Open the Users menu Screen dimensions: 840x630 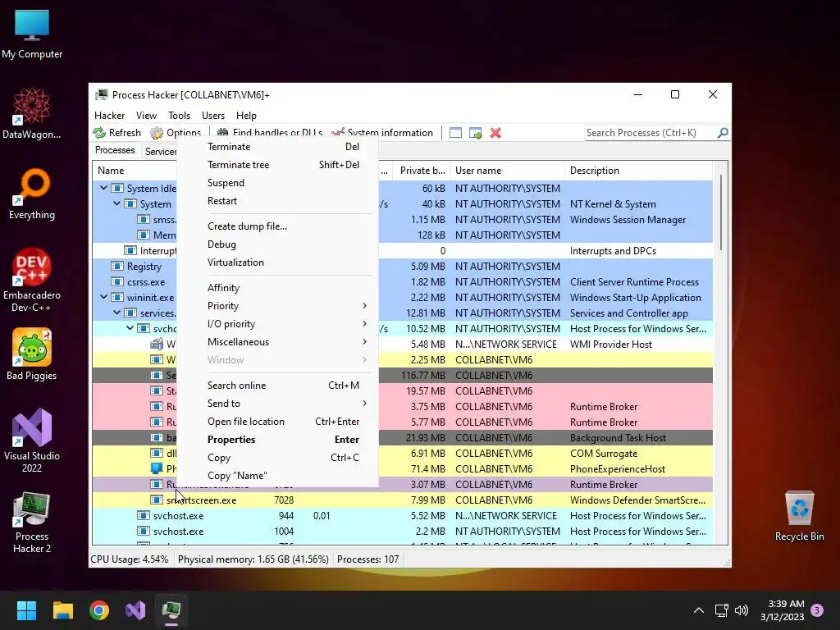pyautogui.click(x=213, y=115)
